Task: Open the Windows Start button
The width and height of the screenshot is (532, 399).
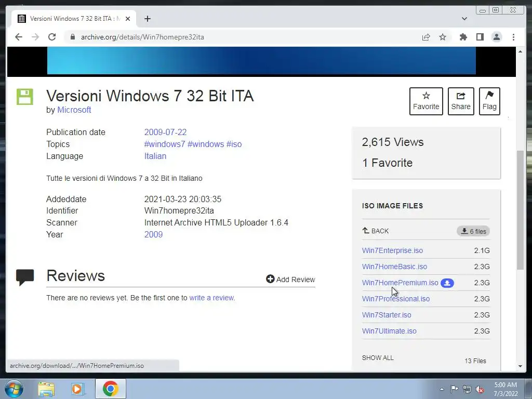Action: coord(14,389)
